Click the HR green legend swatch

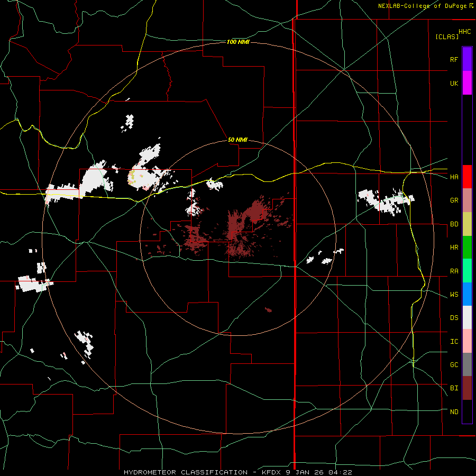tap(467, 248)
